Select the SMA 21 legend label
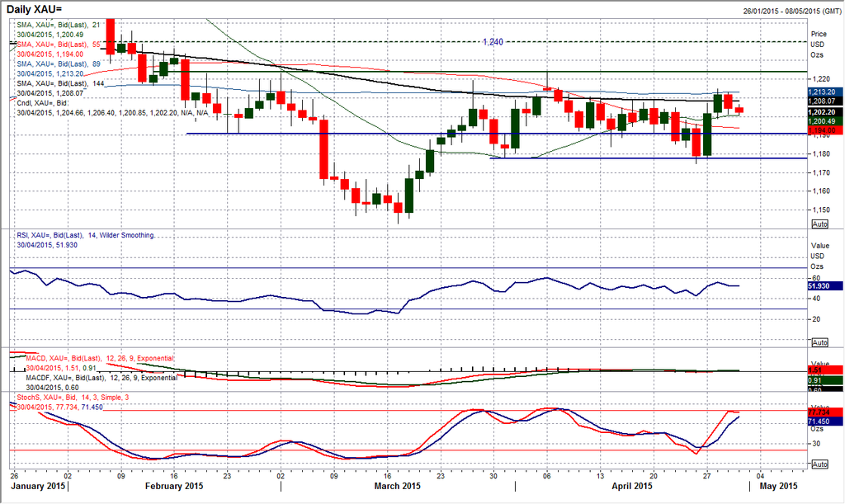This screenshot has height=504, width=845. point(59,25)
